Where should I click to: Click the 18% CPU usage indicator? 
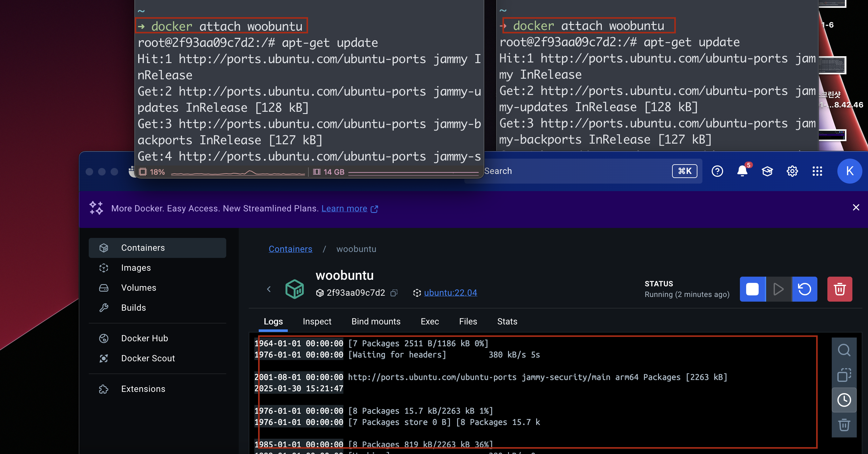[222, 172]
